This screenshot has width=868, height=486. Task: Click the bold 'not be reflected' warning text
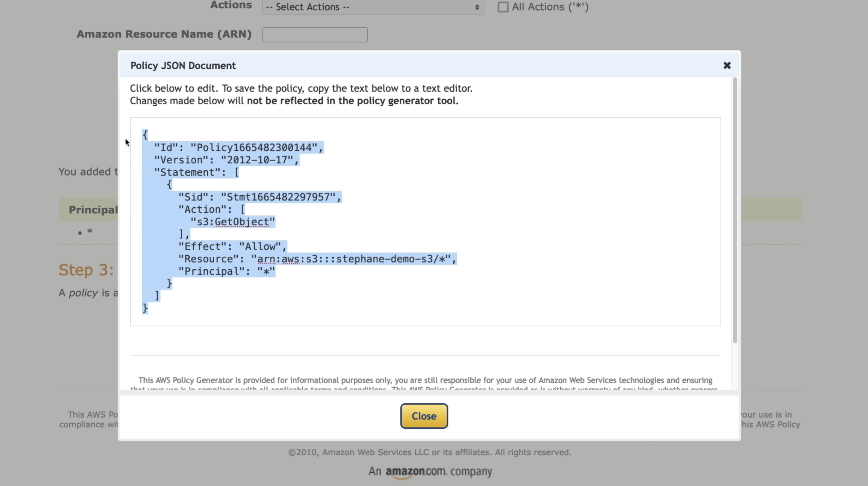[352, 101]
